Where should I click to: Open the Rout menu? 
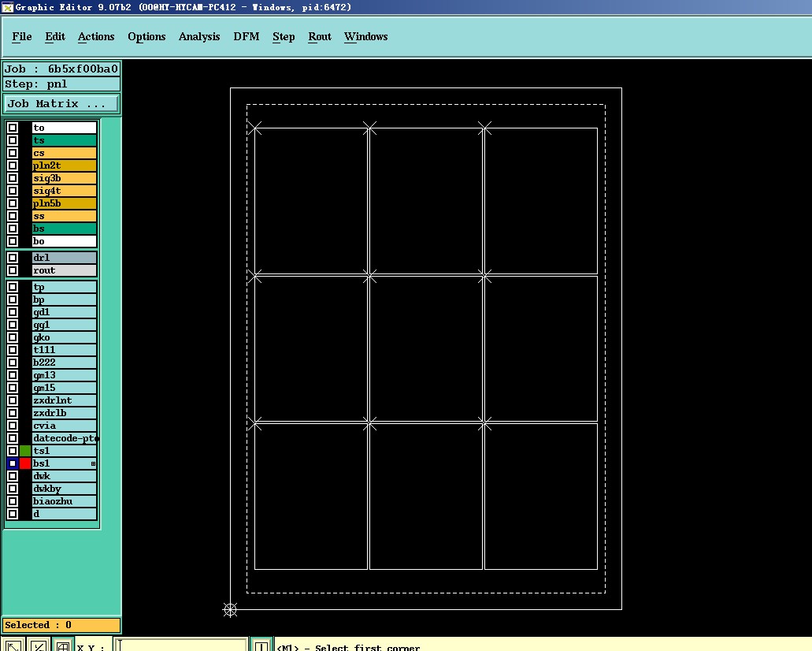(320, 37)
